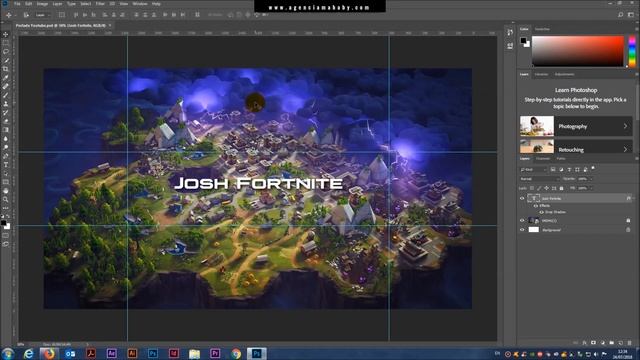Click lock all padlock icon in Layers
Image resolution: width=640 pixels, height=360 pixels.
[x=562, y=188]
